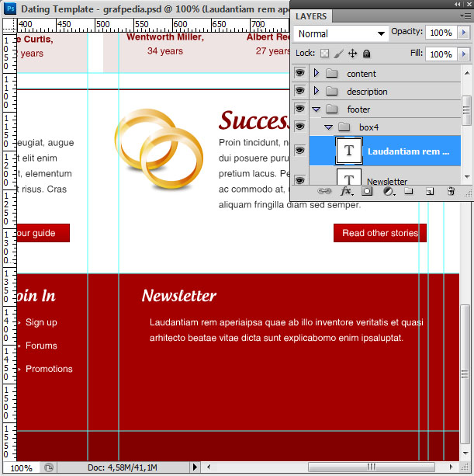Click the ruler origin corner box
This screenshot has height=476, width=474.
(x=10, y=25)
